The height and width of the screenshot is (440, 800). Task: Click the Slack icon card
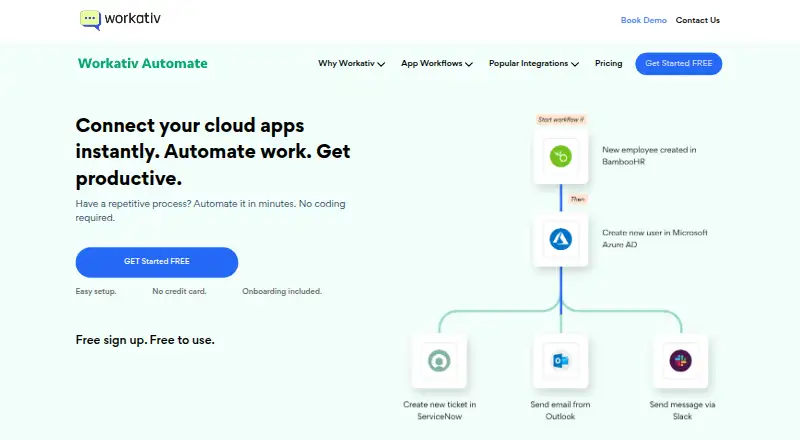tap(681, 361)
